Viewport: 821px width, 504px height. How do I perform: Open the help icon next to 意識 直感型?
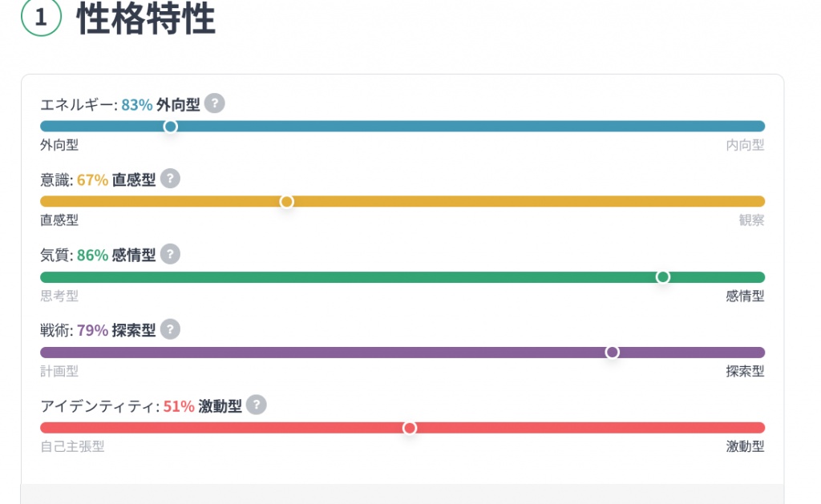click(x=170, y=179)
